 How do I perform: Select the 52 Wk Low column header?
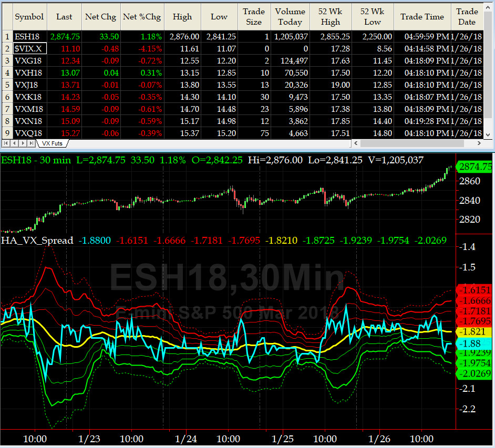(x=373, y=17)
